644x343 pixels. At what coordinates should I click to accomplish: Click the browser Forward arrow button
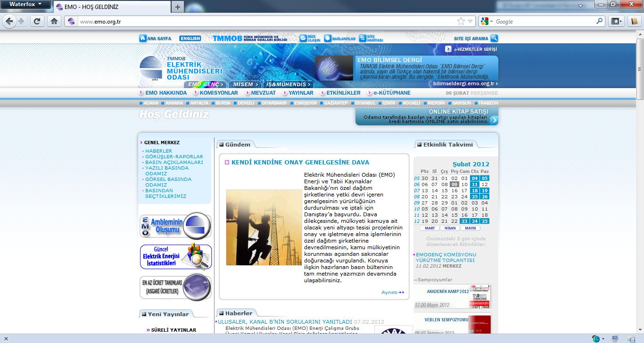coord(21,21)
